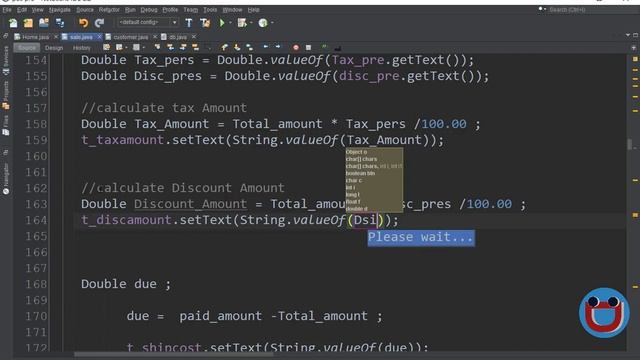
Task: Click the grey Redo arrow
Action: tap(99, 23)
